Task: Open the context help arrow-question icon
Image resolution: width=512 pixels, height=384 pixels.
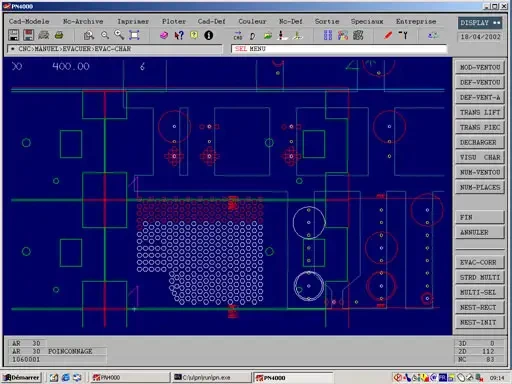Action: [x=179, y=35]
